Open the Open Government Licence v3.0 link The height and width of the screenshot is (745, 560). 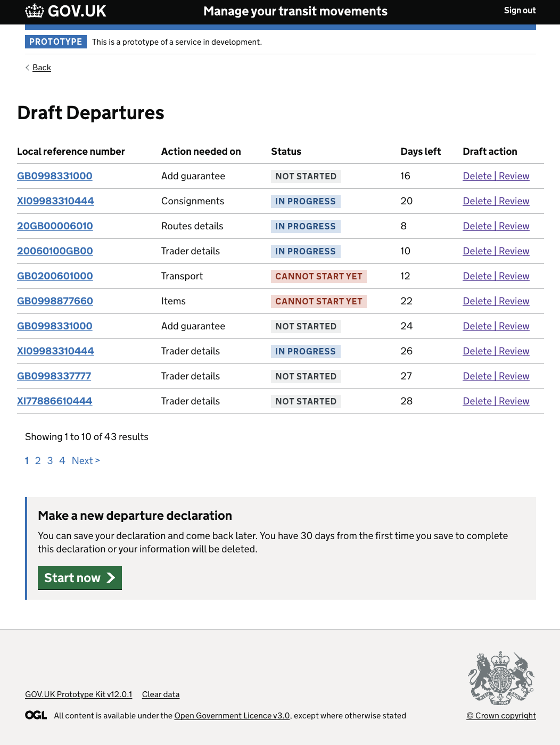pyautogui.click(x=232, y=716)
